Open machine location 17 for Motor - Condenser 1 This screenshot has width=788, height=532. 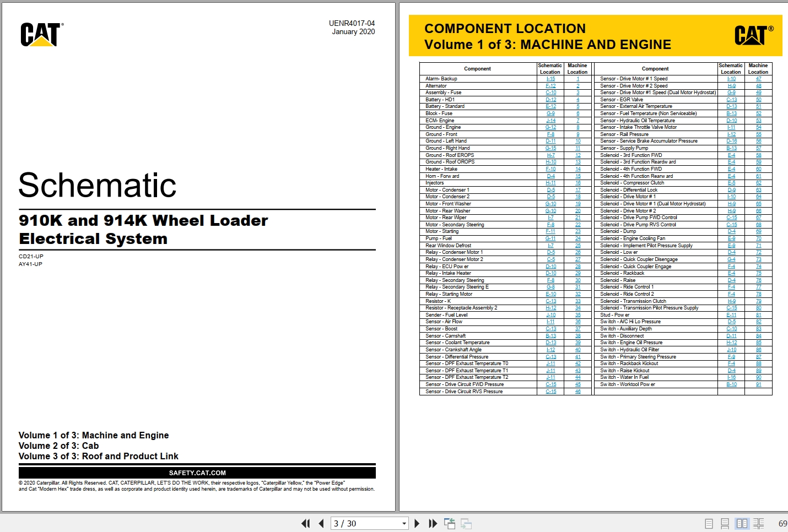pyautogui.click(x=577, y=190)
